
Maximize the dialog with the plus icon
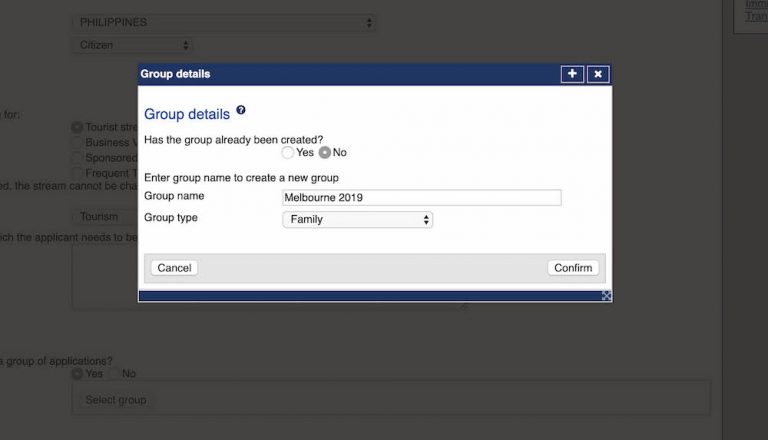click(572, 74)
